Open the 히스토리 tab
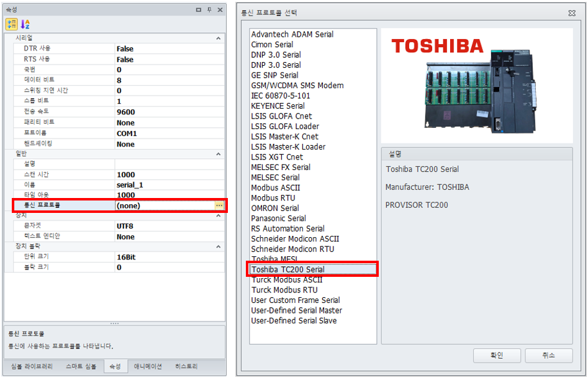This screenshot has height=378, width=588. [186, 367]
